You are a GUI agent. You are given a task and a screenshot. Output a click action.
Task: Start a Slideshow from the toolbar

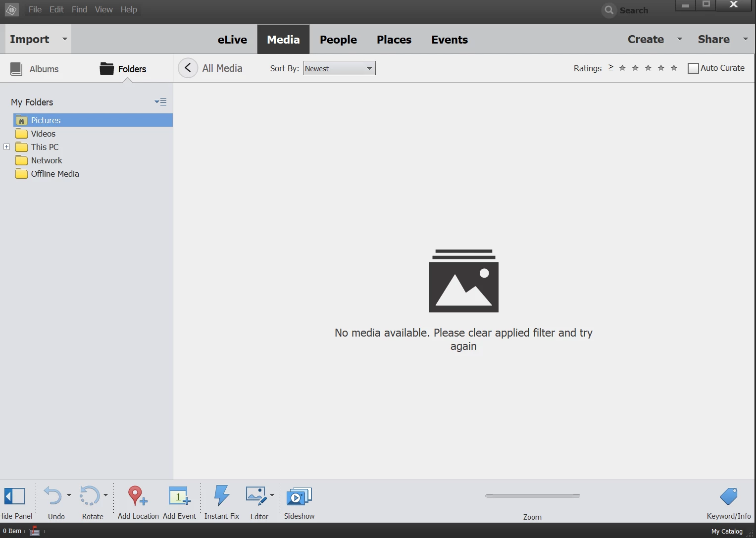pyautogui.click(x=299, y=496)
